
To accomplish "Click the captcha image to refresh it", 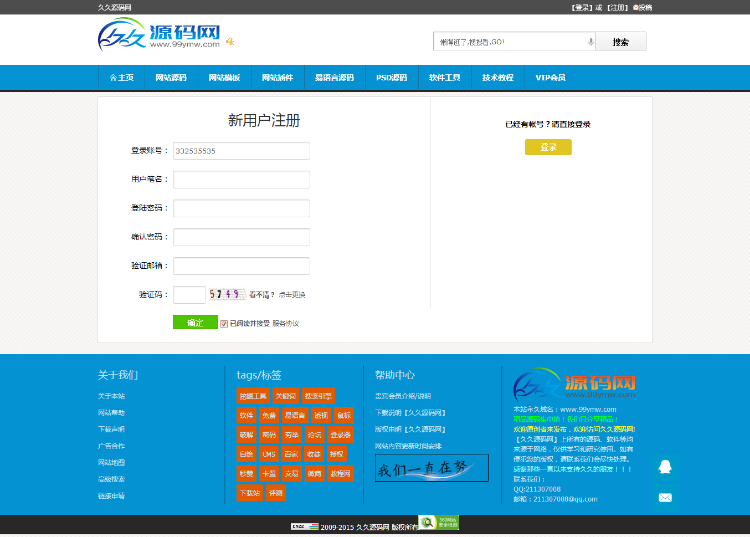I will [226, 294].
